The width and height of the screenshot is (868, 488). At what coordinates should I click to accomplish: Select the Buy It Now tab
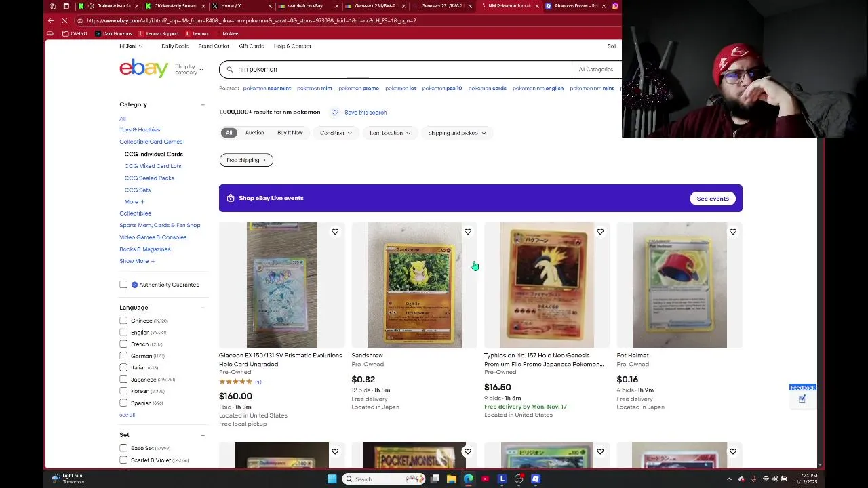[x=290, y=133]
